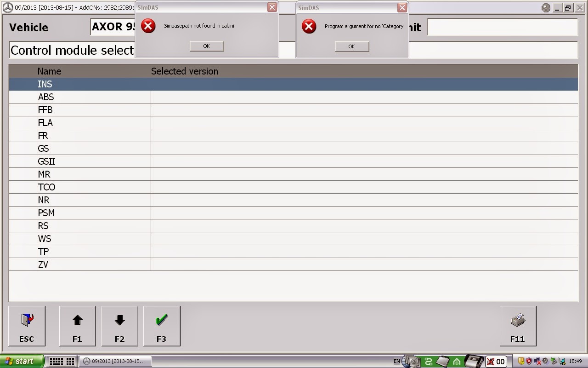The height and width of the screenshot is (368, 588).
Task: Click the 09/2013 taskbar application button
Action: coord(115,361)
